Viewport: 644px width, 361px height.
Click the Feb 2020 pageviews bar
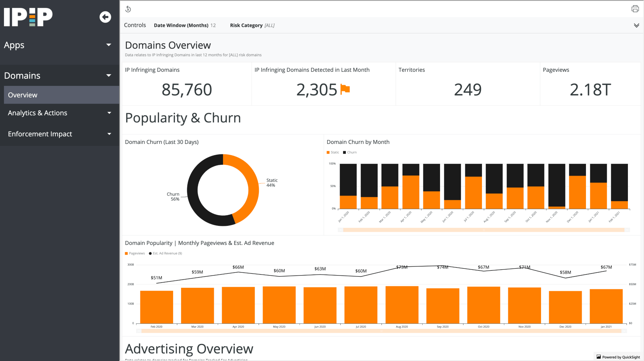click(x=157, y=307)
